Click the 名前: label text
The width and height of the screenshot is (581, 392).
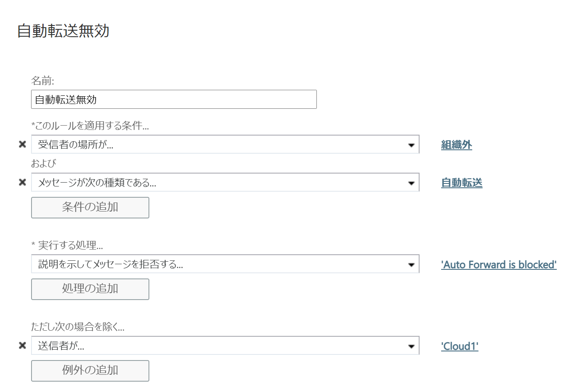coord(43,81)
